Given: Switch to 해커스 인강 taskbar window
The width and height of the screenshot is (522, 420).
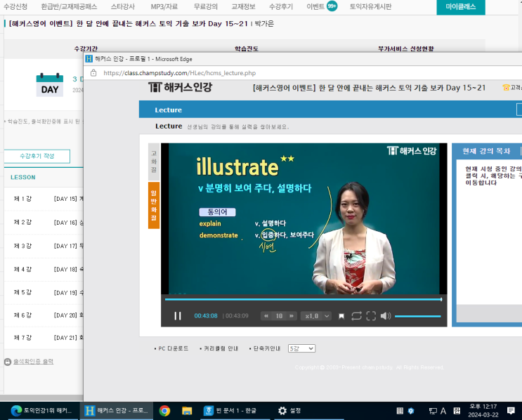Looking at the screenshot, I should pyautogui.click(x=116, y=411).
